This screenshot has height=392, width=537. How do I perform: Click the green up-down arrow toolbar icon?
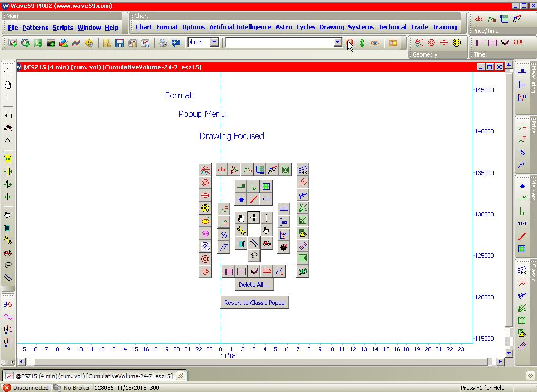[x=362, y=43]
